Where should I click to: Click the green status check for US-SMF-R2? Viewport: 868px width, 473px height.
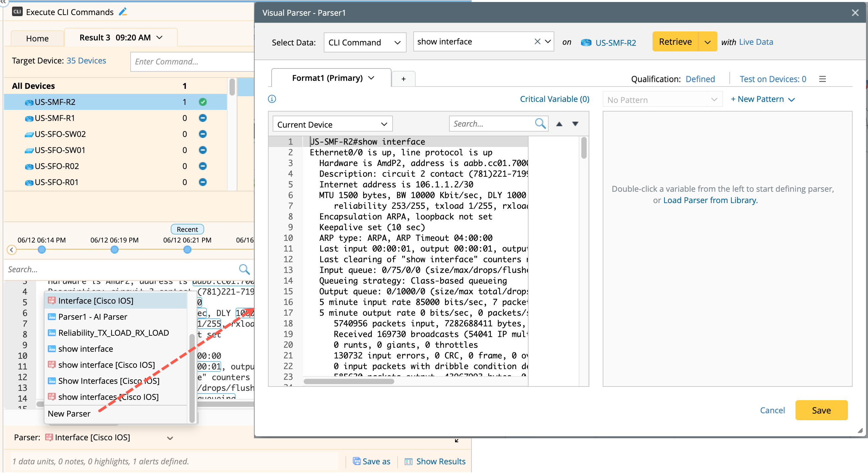(x=202, y=102)
